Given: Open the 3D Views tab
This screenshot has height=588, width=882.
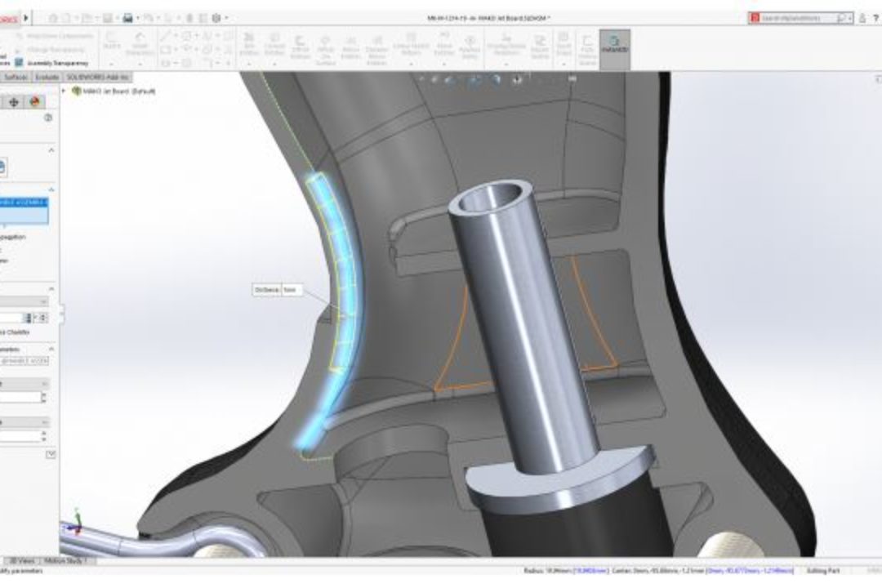Looking at the screenshot, I should (x=23, y=561).
